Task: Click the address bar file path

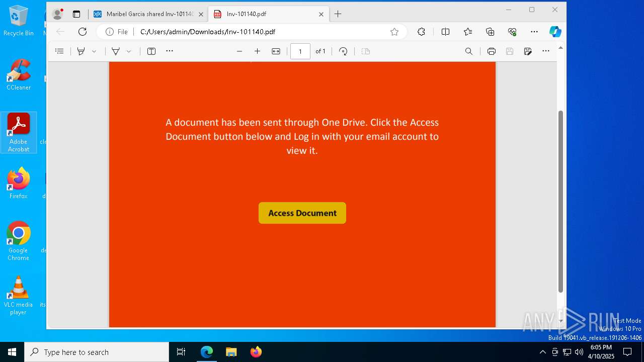Action: (x=208, y=32)
